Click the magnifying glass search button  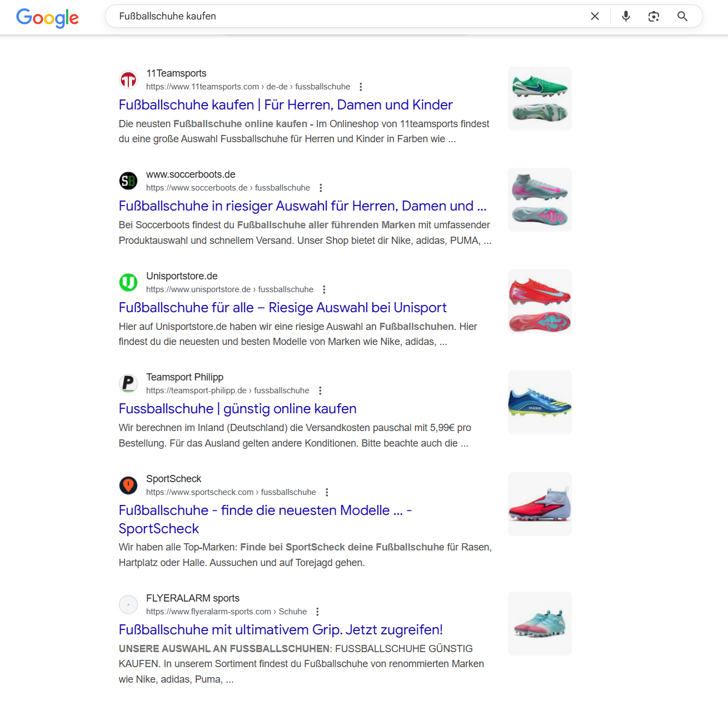coord(682,16)
